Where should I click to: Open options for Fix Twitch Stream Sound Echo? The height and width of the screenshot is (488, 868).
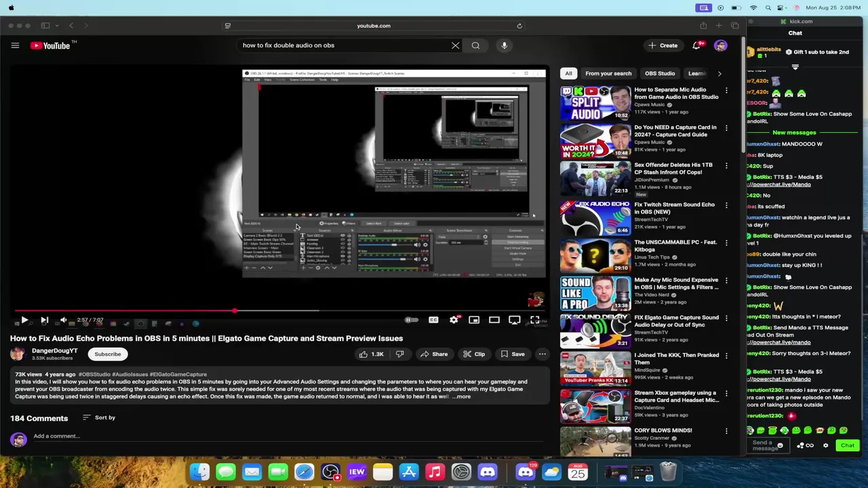coord(726,205)
